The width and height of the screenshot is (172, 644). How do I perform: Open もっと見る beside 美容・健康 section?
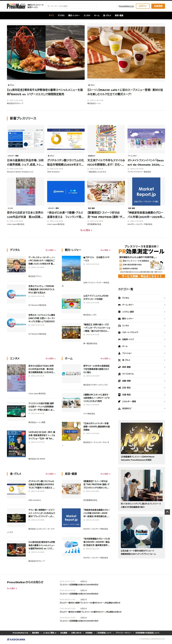click(105, 474)
